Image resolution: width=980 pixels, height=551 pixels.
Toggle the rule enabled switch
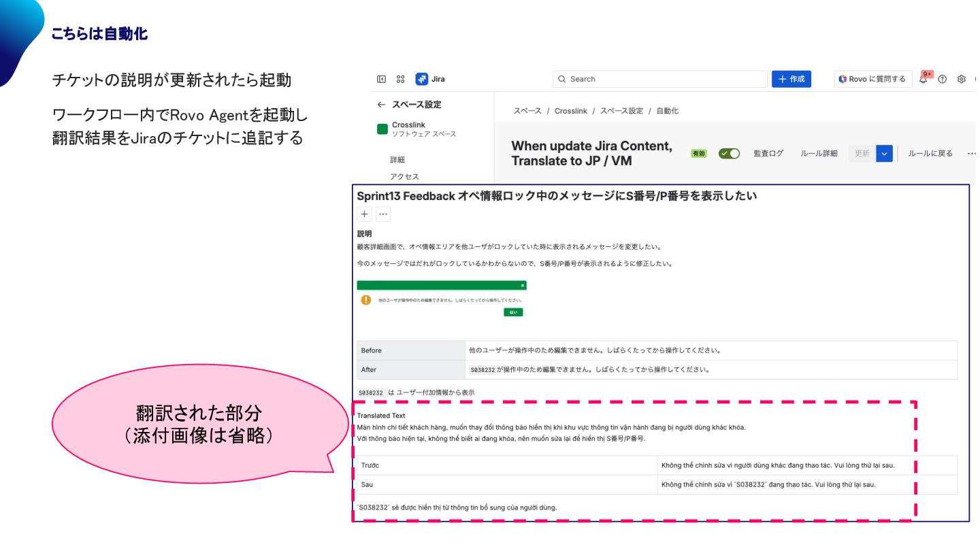pos(729,154)
